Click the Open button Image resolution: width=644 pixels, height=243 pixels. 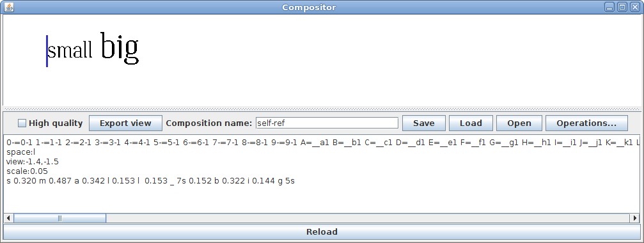pyautogui.click(x=519, y=123)
